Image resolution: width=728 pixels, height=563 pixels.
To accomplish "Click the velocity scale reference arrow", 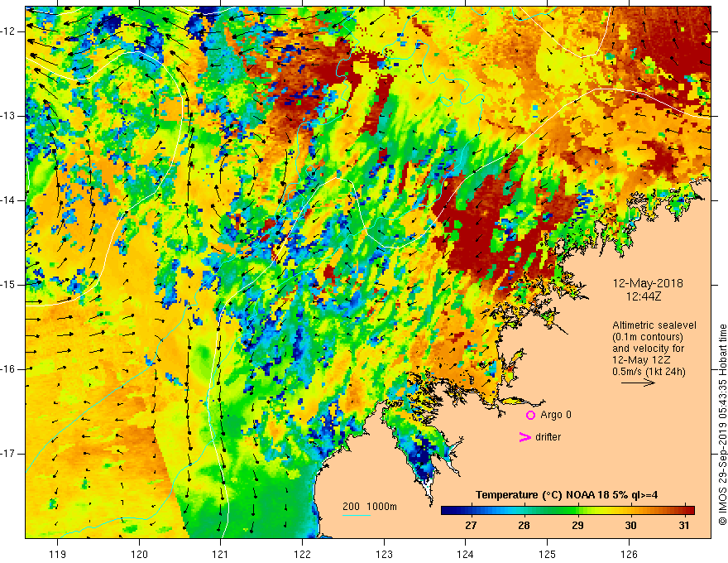I will tap(638, 383).
